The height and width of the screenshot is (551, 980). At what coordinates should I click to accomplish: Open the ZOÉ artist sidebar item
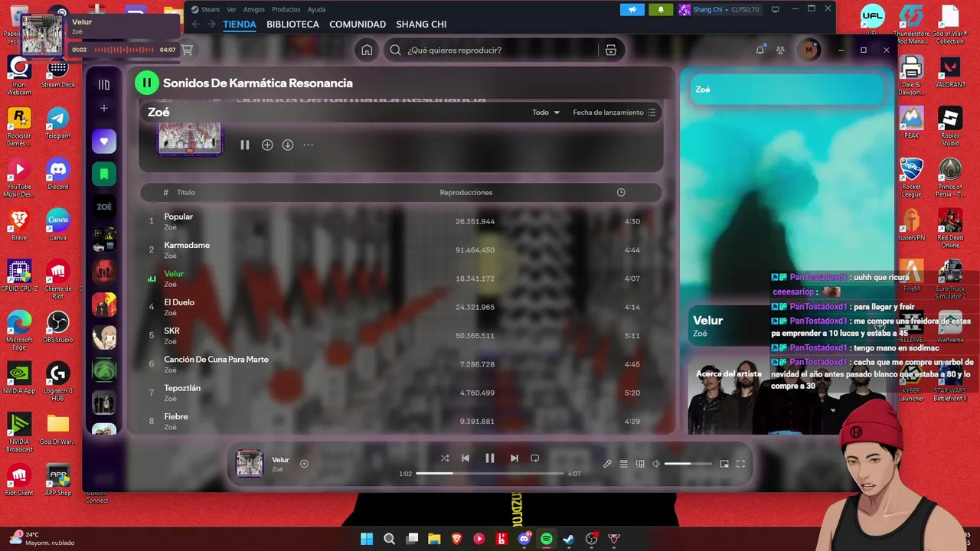point(104,207)
